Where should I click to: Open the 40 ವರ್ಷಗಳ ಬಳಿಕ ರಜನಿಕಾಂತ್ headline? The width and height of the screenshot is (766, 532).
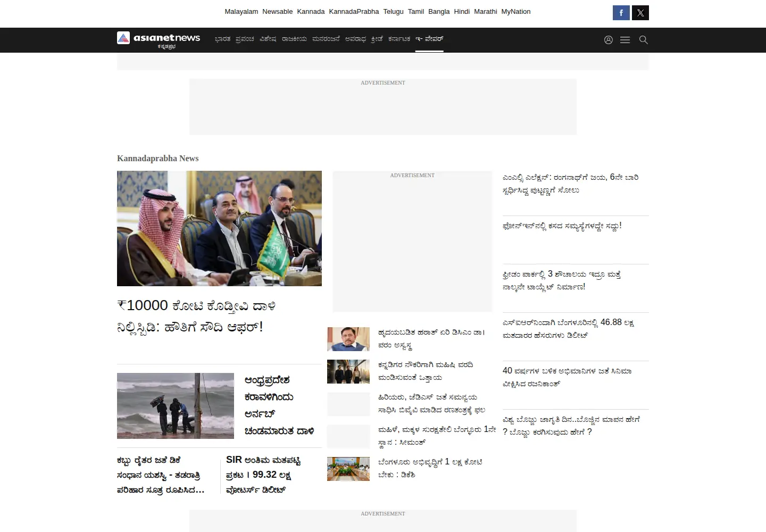pyautogui.click(x=567, y=377)
